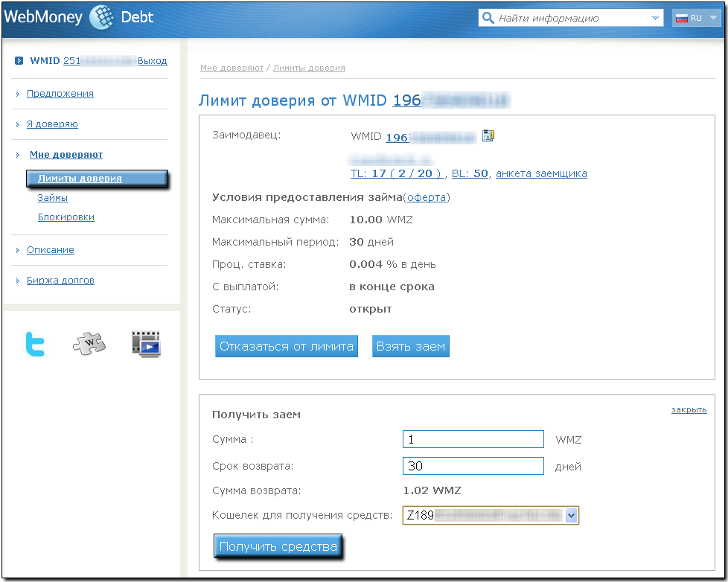Open the Предложения menu item
This screenshot has width=728, height=582.
tap(60, 94)
